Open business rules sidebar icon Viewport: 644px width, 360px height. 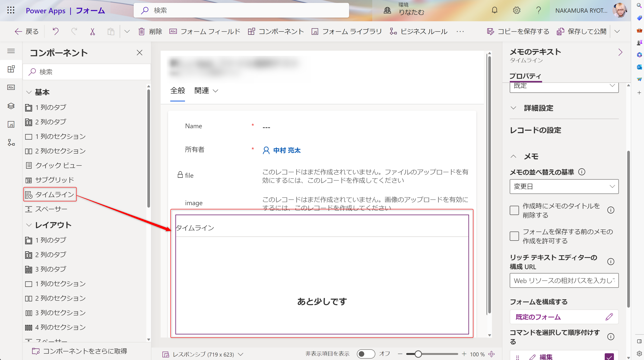click(11, 143)
